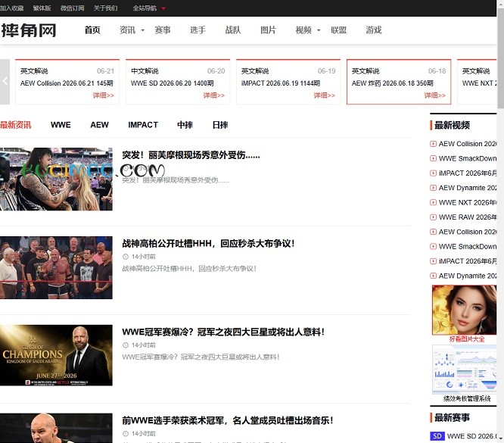
Task: Open the 高柏 article thumbnail
Action: tap(56, 267)
